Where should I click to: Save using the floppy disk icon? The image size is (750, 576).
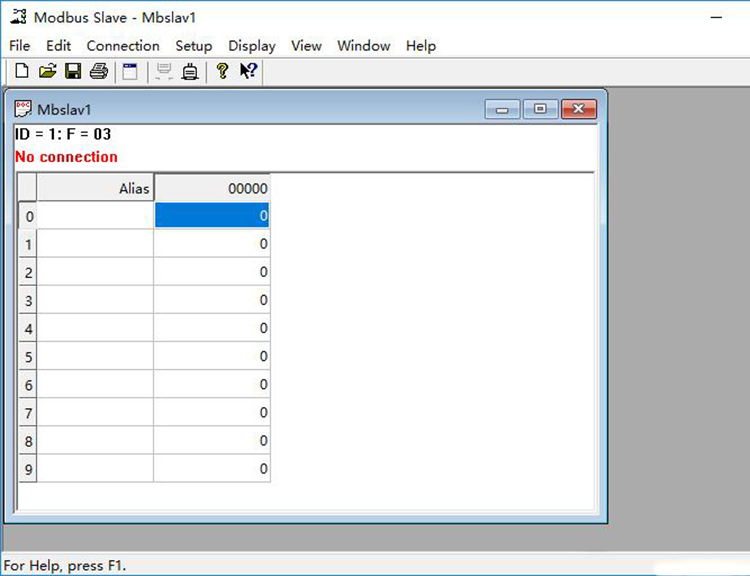coord(73,72)
